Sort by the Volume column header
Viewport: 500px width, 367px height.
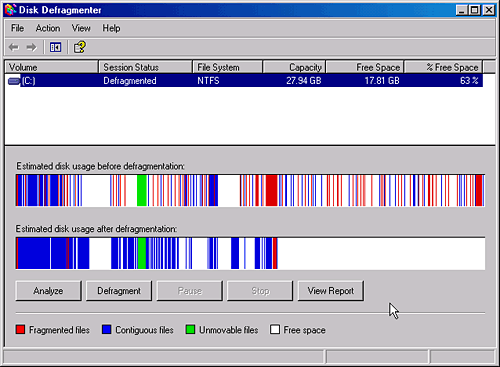click(x=52, y=67)
